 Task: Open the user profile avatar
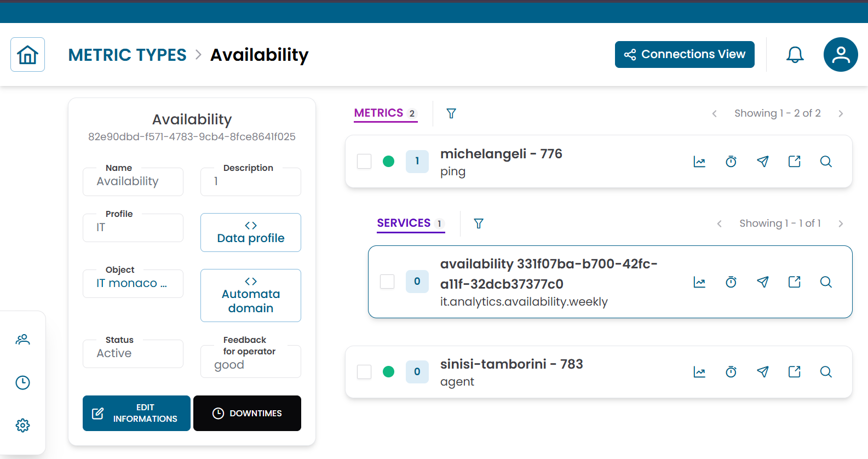click(840, 55)
